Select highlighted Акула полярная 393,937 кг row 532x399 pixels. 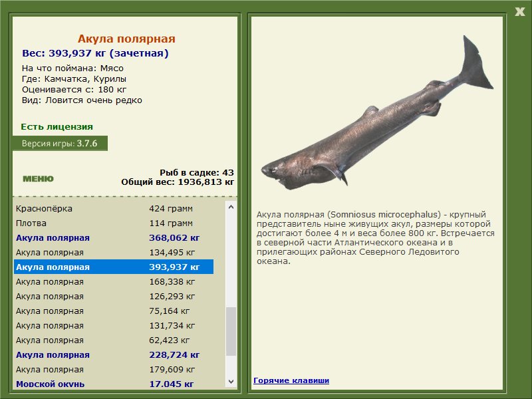click(x=114, y=267)
